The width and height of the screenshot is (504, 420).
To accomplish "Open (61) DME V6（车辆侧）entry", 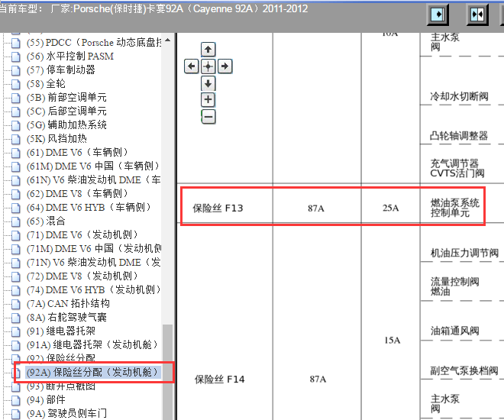I will click(x=77, y=152).
